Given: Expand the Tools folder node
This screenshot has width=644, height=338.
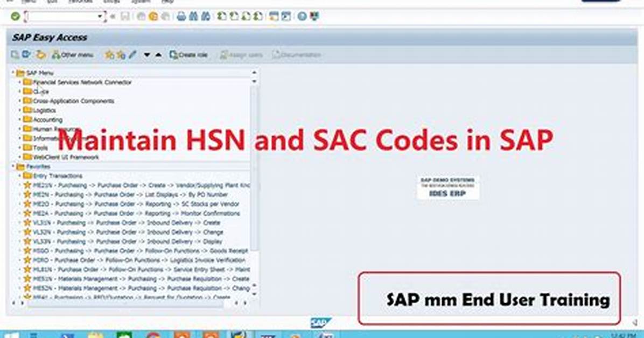Looking at the screenshot, I should (x=20, y=148).
